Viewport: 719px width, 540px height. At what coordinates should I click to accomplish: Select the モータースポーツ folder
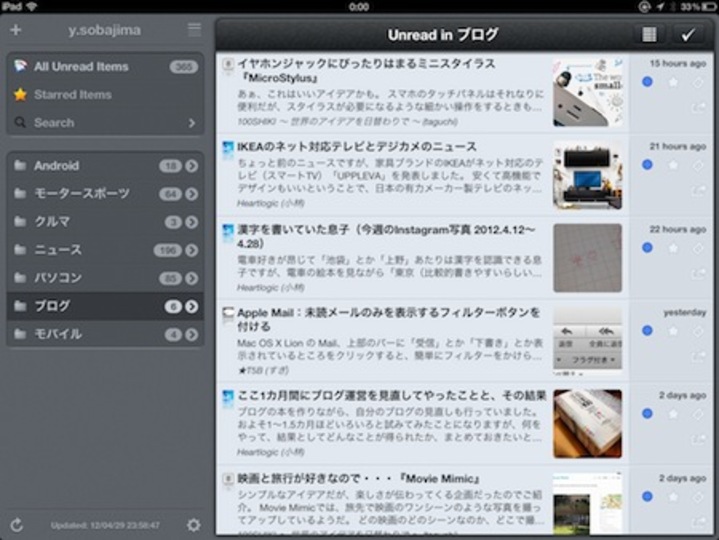tap(105, 194)
